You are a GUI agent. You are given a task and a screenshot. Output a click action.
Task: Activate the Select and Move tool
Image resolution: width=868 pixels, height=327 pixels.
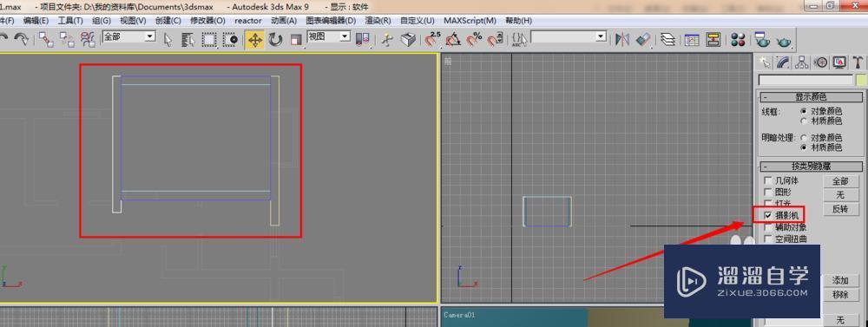point(254,39)
